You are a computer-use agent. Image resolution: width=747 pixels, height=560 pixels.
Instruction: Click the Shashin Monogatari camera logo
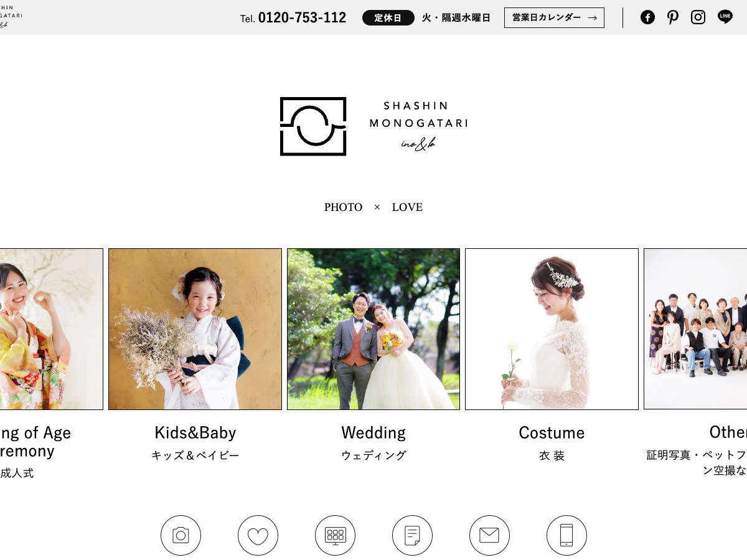click(313, 126)
